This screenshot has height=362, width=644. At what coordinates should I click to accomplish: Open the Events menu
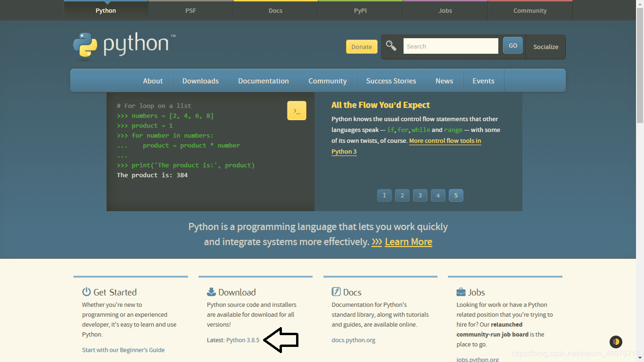pos(484,81)
